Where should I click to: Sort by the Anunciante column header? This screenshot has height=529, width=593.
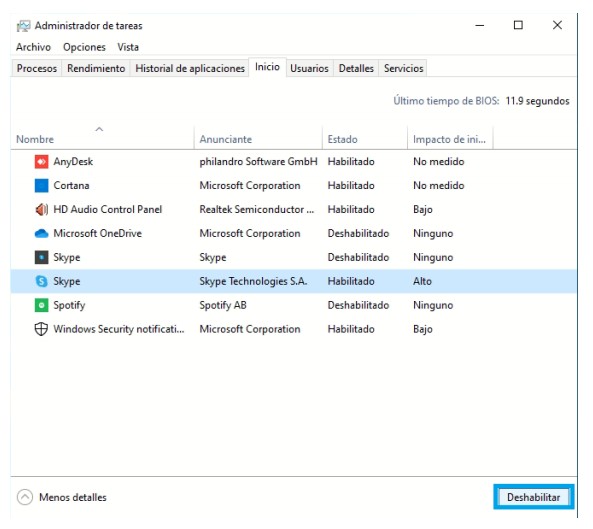point(226,139)
